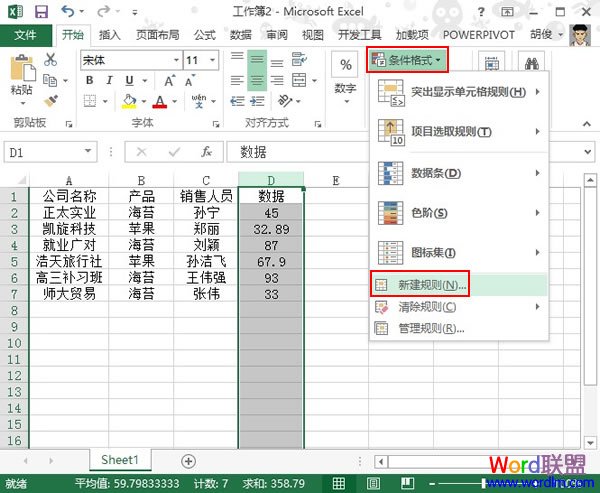
Task: Click the Find binoculars icon
Action: pos(532,64)
